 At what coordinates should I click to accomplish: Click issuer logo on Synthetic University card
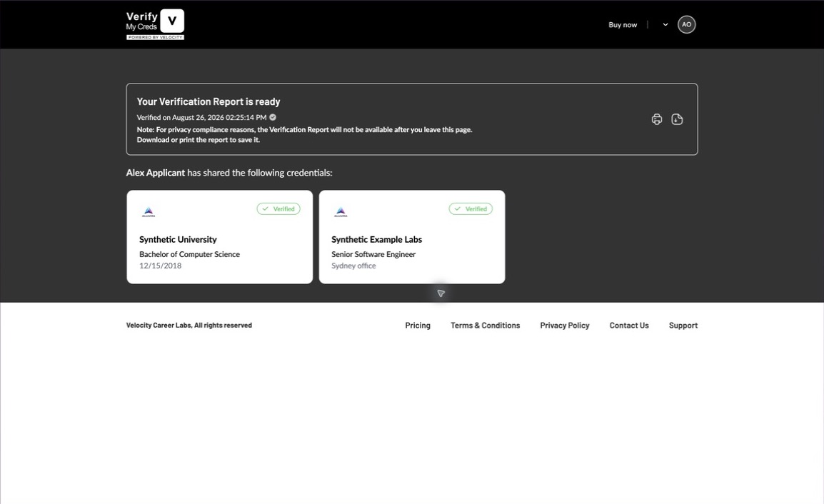(x=149, y=212)
